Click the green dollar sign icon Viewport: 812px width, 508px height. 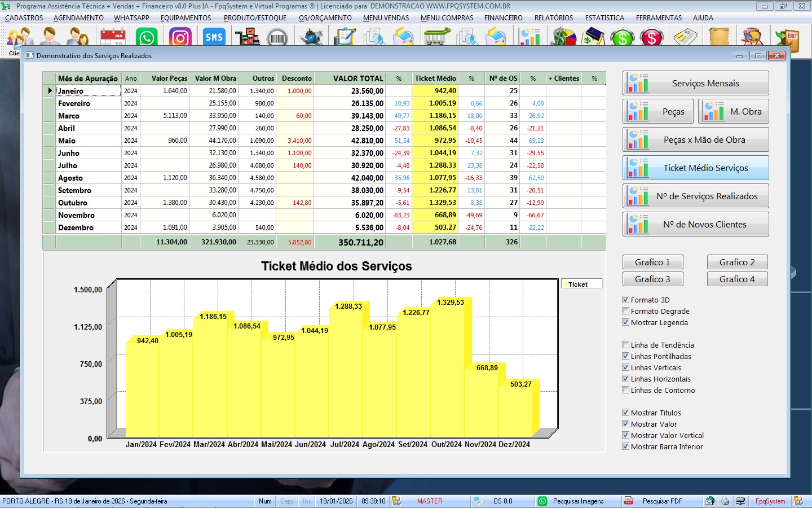point(623,38)
